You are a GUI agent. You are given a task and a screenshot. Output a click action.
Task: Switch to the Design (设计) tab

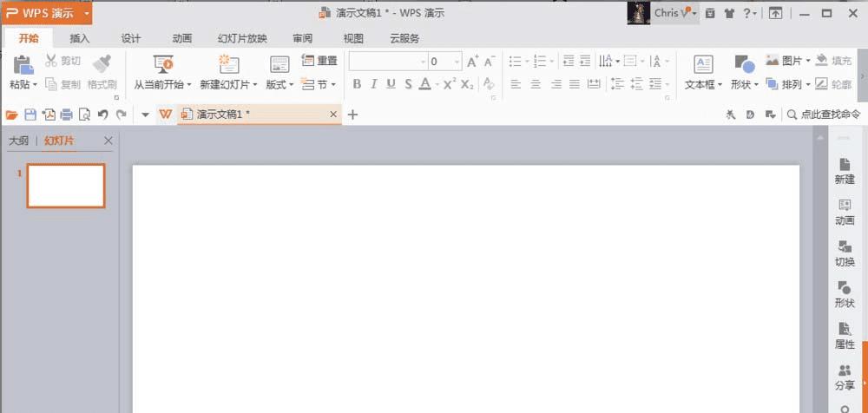(x=131, y=39)
